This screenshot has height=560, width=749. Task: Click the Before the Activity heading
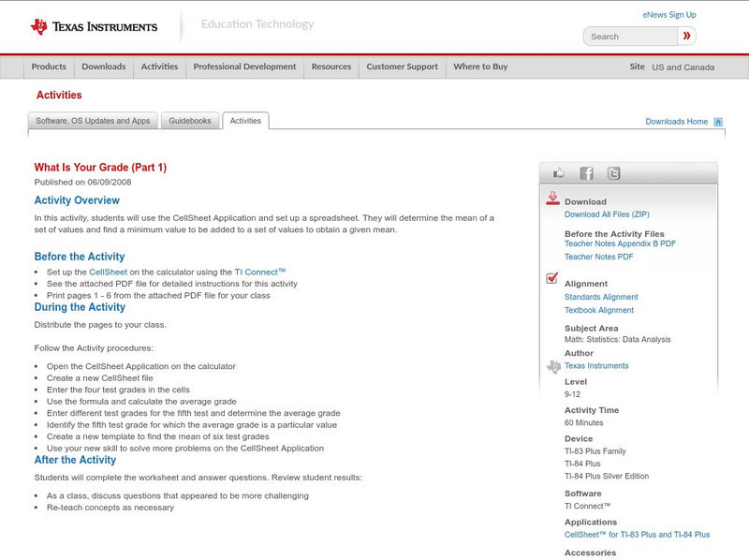pos(80,257)
